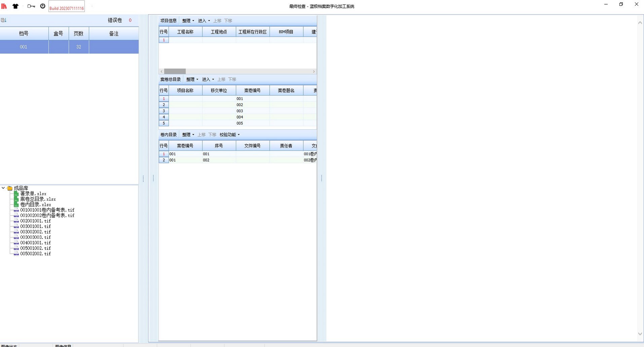Click the power exit icon
The image size is (644, 347).
click(x=43, y=6)
